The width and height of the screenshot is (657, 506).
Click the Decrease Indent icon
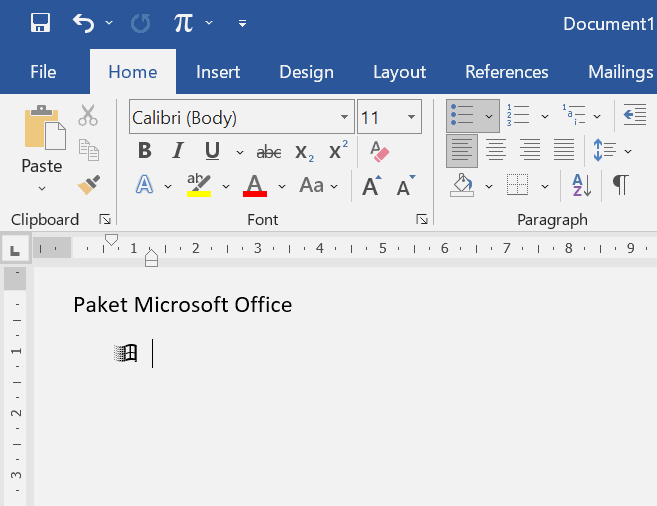click(x=634, y=117)
